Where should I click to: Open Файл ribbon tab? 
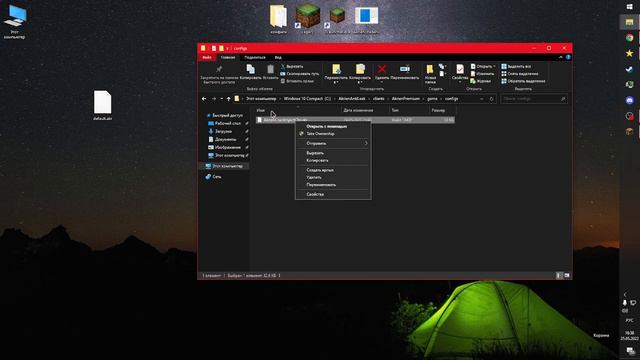coord(207,58)
